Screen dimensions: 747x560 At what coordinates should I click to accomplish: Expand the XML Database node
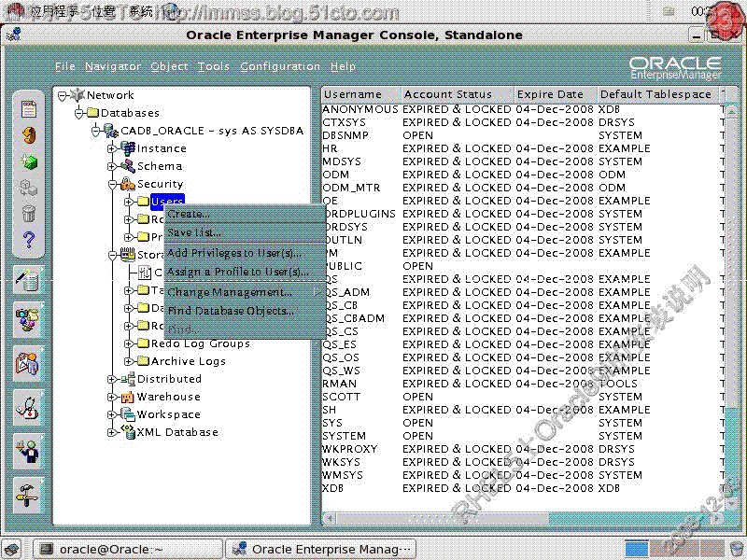pos(111,432)
